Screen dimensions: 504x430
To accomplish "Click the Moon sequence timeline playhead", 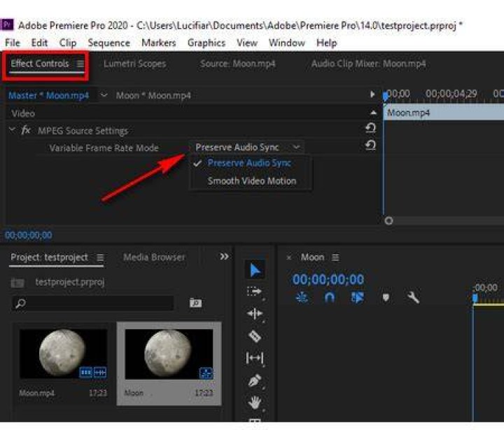I will pos(475,298).
